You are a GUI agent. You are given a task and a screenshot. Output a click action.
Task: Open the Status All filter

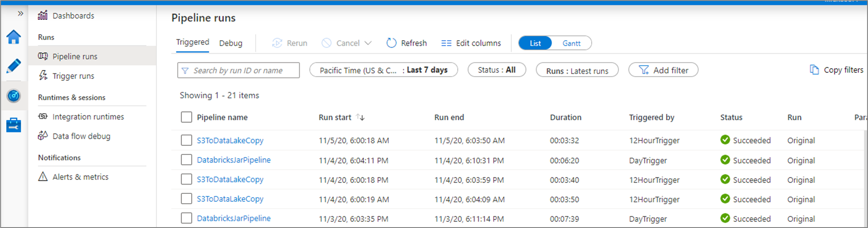(496, 70)
